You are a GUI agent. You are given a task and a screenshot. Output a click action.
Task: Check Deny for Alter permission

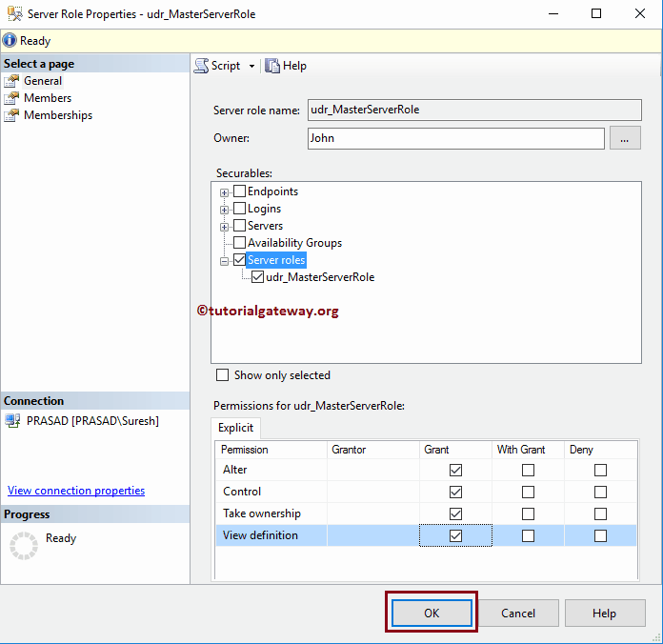(600, 470)
